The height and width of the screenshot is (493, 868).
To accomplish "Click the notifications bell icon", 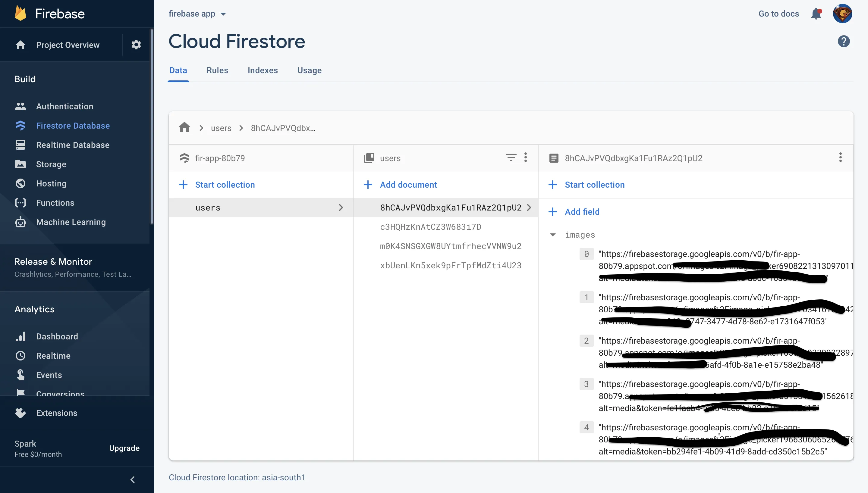I will pos(816,14).
